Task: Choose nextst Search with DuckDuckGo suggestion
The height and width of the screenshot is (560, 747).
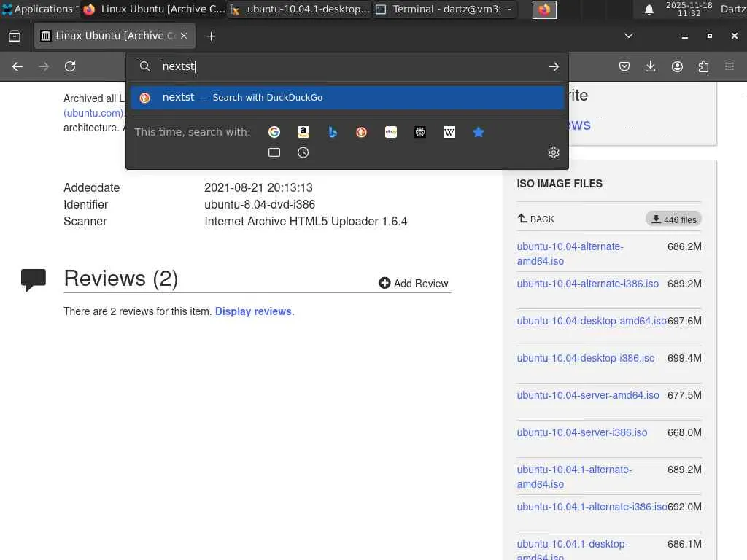Action: 347,98
